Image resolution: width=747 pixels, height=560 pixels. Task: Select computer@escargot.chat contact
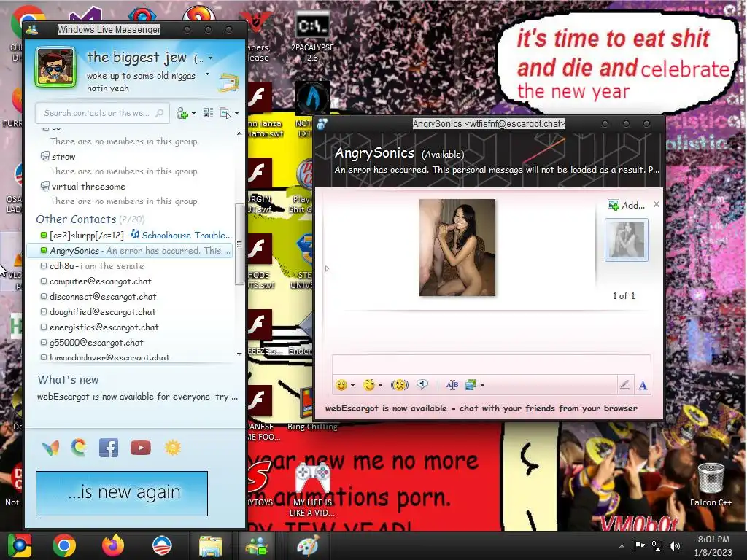pyautogui.click(x=130, y=281)
